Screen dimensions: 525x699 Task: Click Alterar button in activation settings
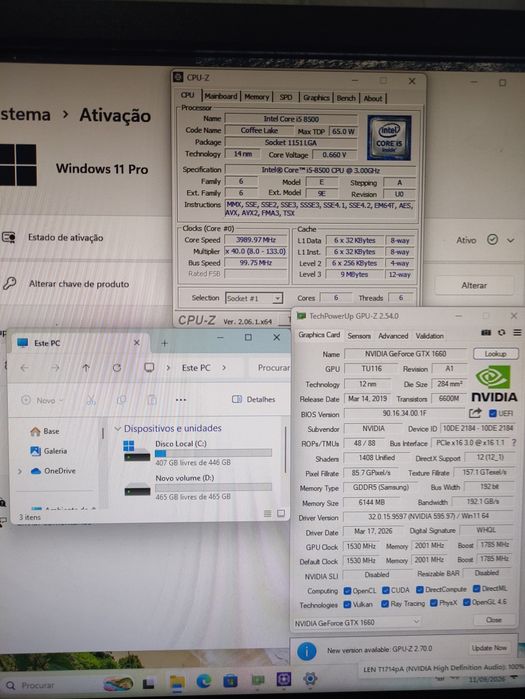click(474, 285)
